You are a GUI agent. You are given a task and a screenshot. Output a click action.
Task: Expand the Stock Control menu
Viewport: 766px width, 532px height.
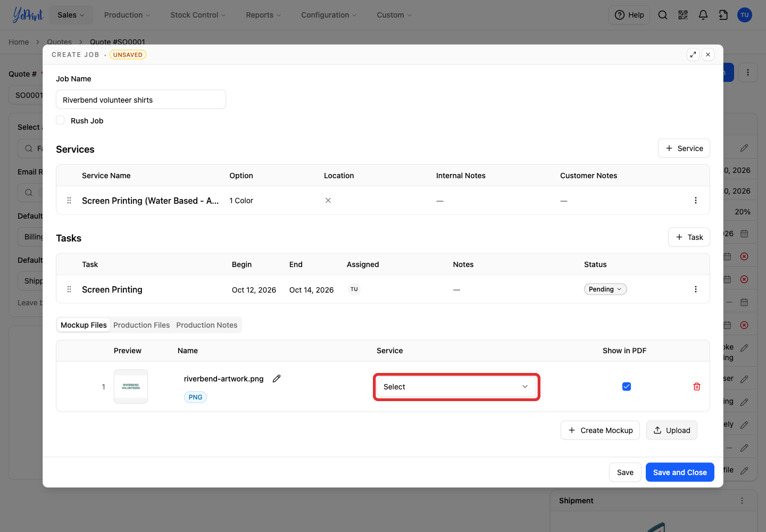click(x=198, y=15)
